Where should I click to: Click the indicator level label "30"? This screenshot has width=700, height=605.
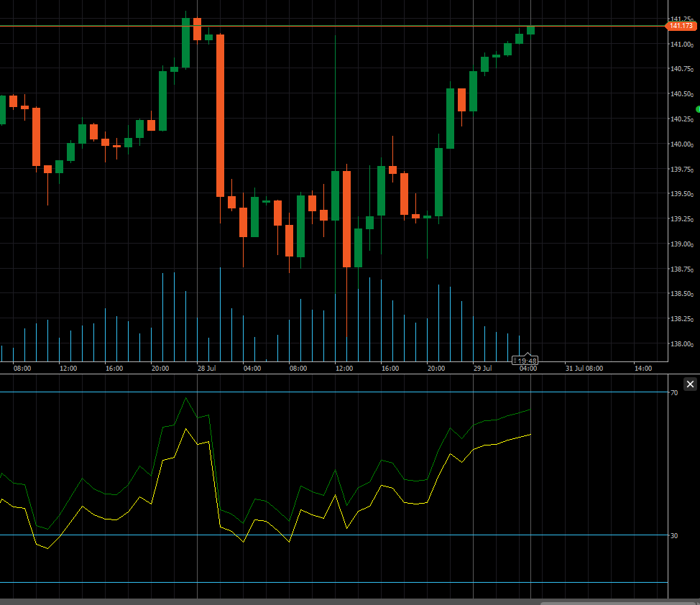[x=674, y=535]
